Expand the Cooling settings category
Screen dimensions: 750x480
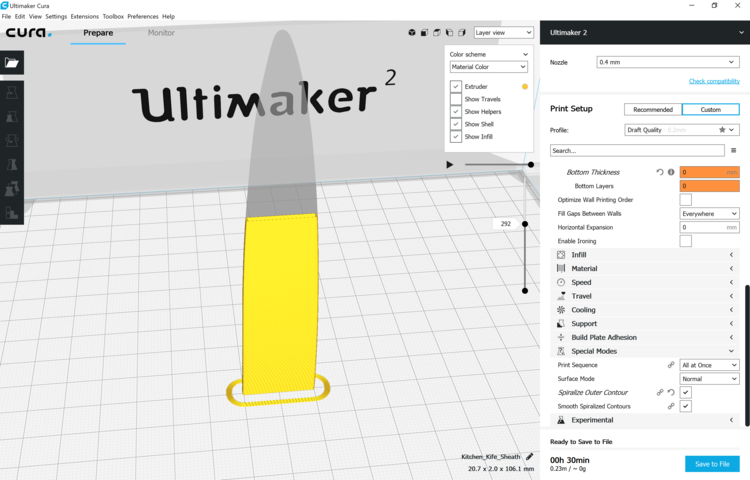[645, 310]
